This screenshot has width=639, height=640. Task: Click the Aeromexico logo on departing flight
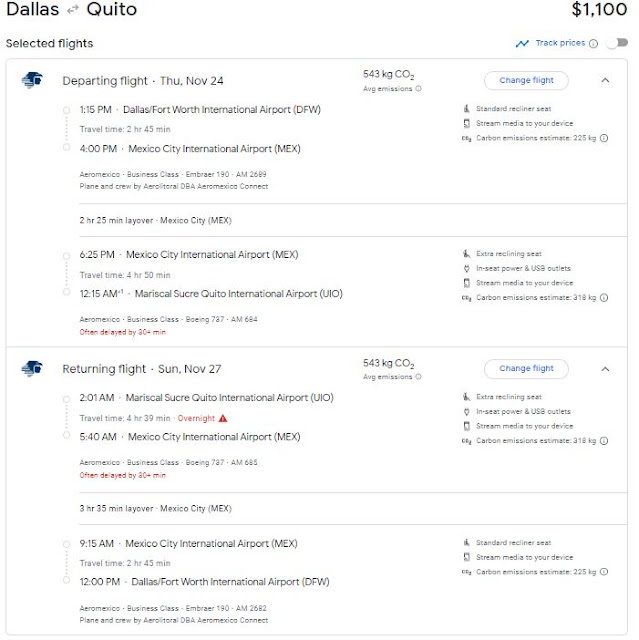(x=31, y=80)
